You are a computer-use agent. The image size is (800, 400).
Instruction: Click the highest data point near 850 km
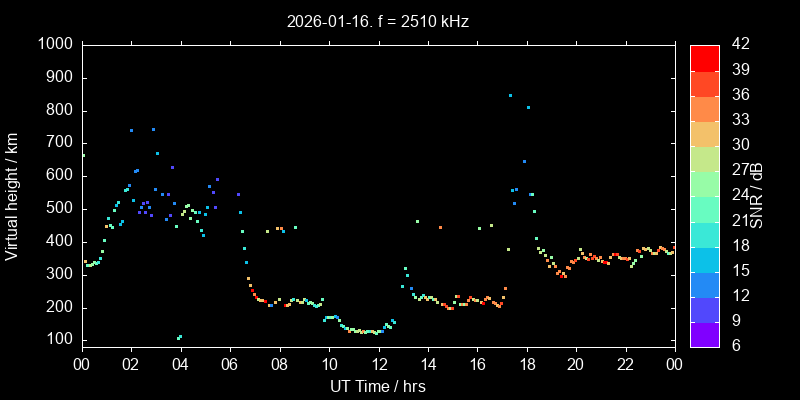click(510, 95)
